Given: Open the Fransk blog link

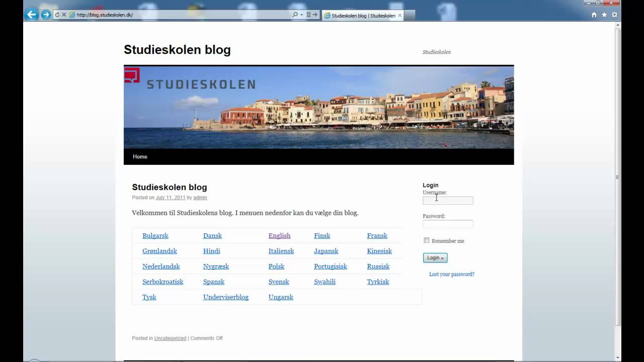Looking at the screenshot, I should tap(377, 236).
